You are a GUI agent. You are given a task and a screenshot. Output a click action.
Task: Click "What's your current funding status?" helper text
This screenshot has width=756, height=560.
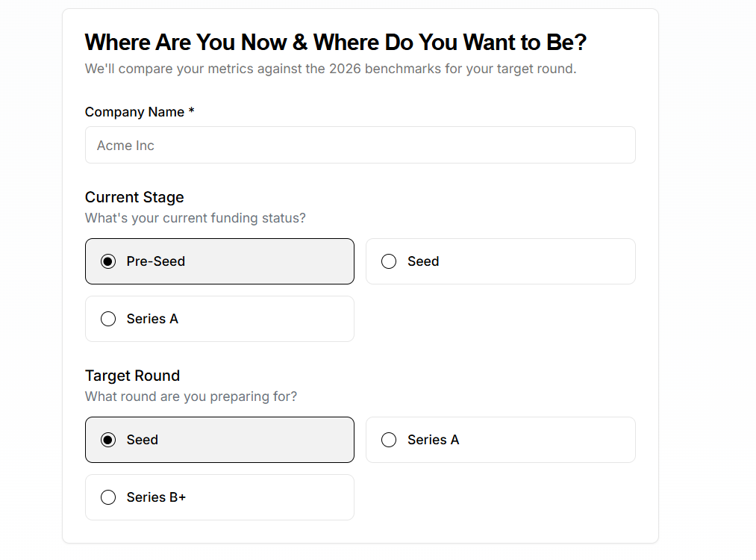point(195,218)
